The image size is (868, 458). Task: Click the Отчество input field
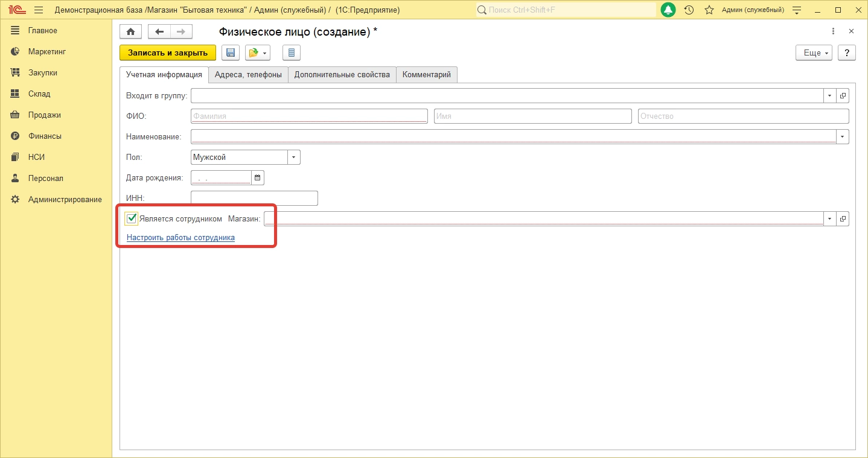(744, 116)
